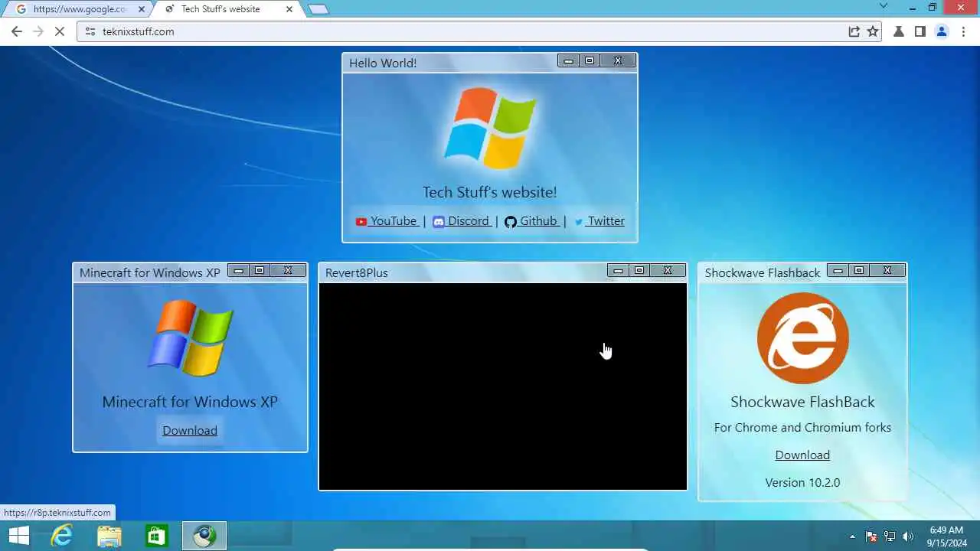Open File Explorer from the taskbar
980x551 pixels.
109,536
